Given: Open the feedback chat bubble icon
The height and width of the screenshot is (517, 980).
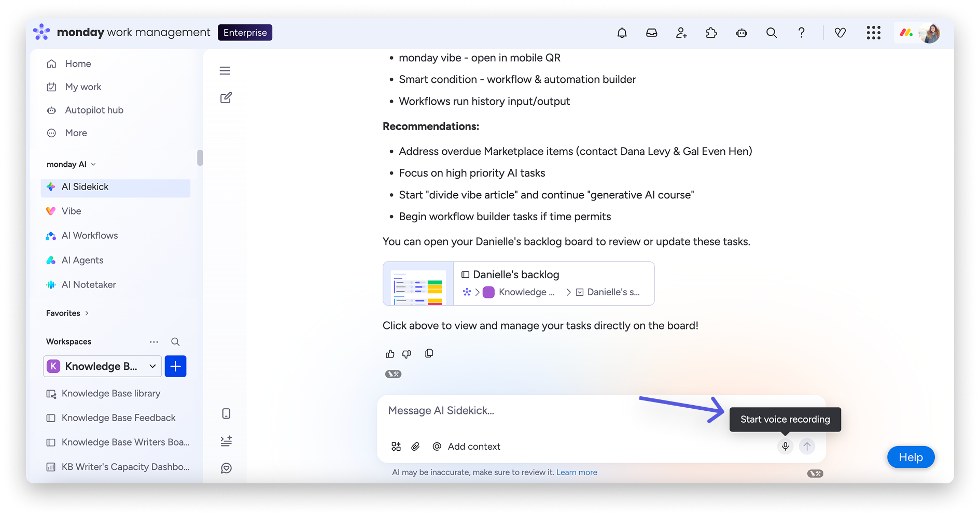Looking at the screenshot, I should point(226,468).
